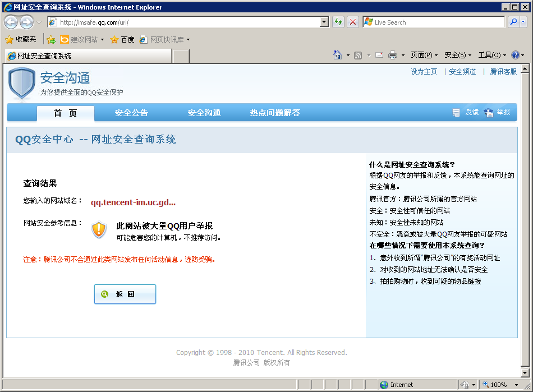Click the heading 此网站被大量QQ用户举报

point(164,226)
